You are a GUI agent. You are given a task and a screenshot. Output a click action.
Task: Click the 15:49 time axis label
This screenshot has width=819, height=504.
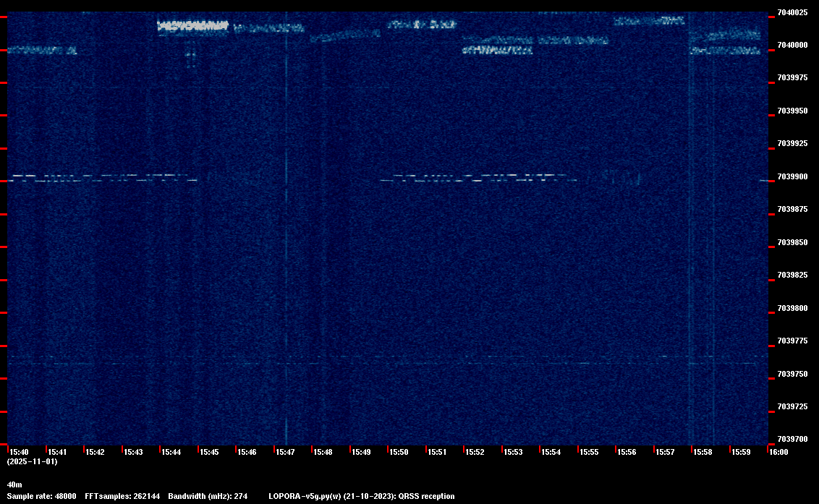coord(362,452)
